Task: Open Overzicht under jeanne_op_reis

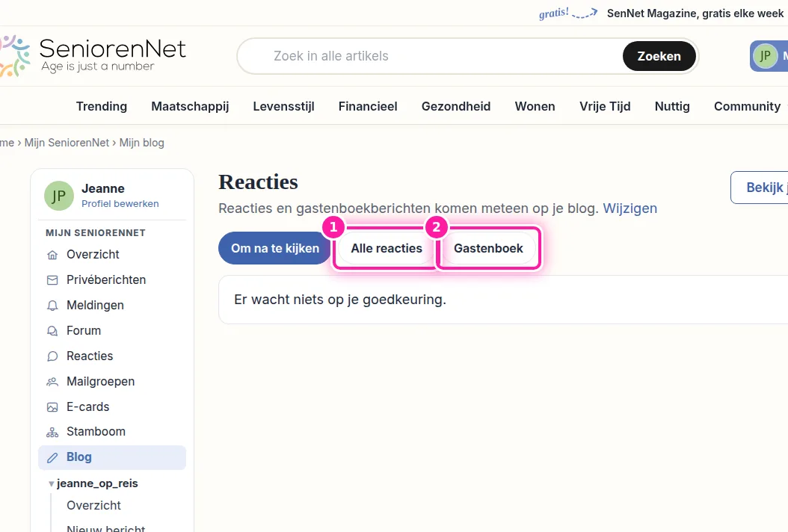Action: [94, 505]
